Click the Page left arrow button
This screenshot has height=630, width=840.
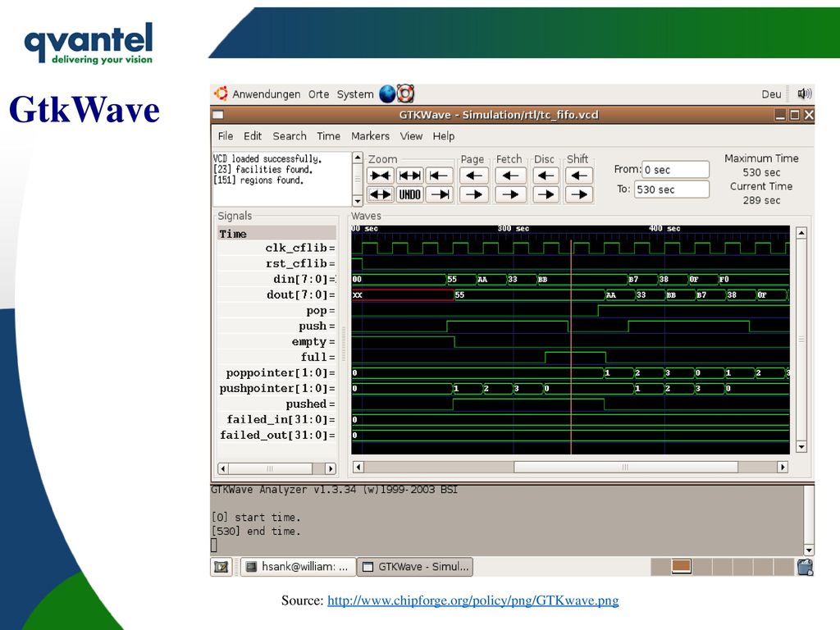coord(474,176)
